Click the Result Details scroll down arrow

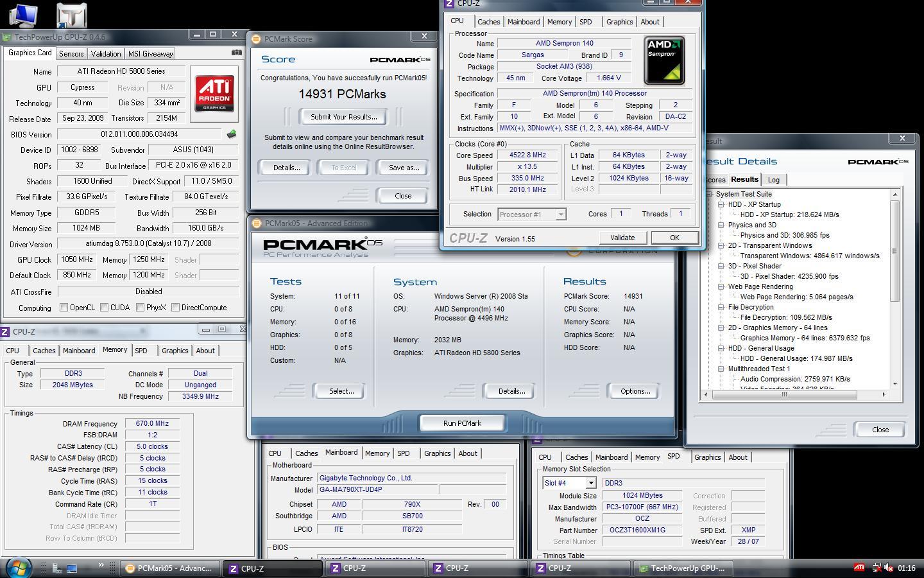click(894, 384)
